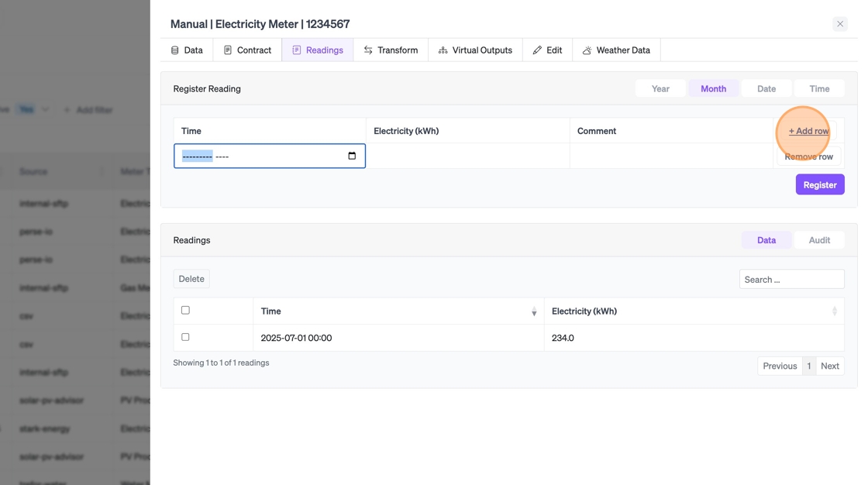Click the readings Search field
Viewport: 868px width, 485px height.
point(791,280)
